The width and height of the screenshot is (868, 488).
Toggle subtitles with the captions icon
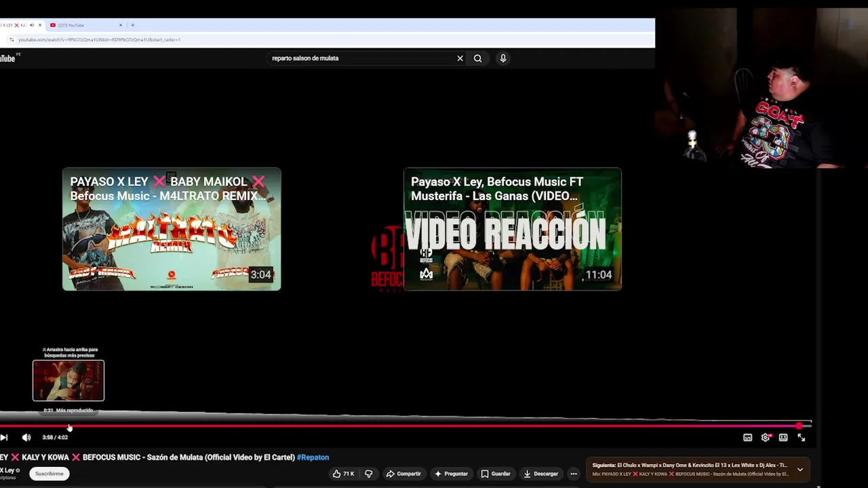pyautogui.click(x=747, y=438)
